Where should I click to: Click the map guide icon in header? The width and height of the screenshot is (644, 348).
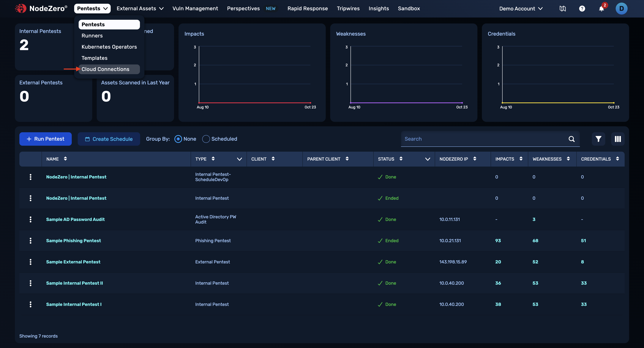[x=563, y=9]
